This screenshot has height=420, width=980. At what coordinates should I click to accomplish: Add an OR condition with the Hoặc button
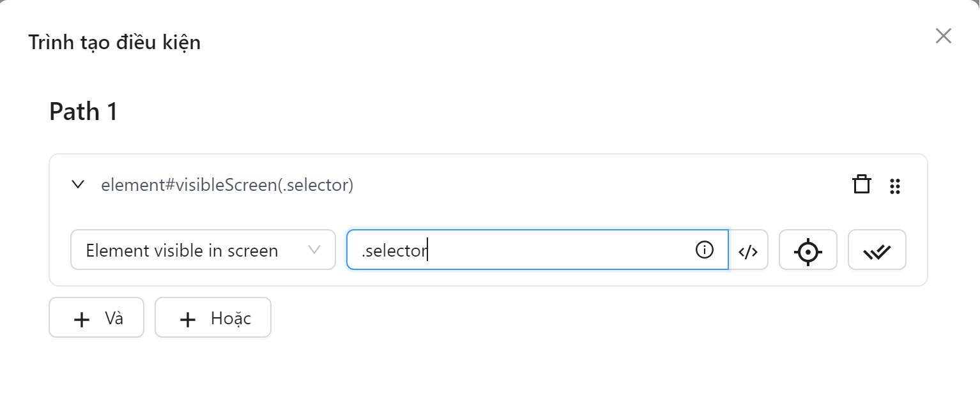pos(213,317)
